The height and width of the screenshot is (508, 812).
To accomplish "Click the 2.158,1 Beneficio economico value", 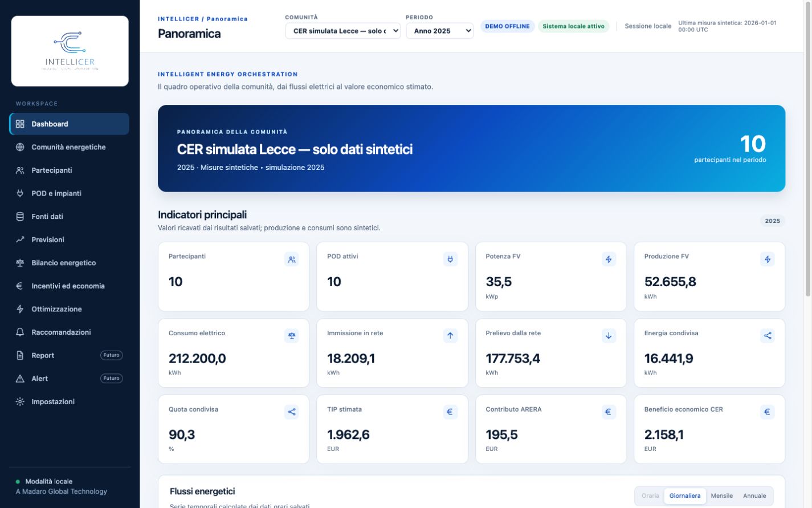I will tap(664, 434).
